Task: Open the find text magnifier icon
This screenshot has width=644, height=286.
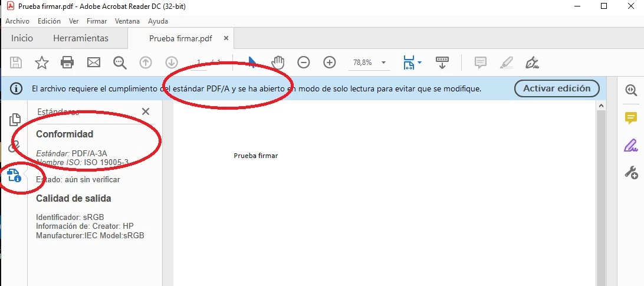Action: (120, 63)
